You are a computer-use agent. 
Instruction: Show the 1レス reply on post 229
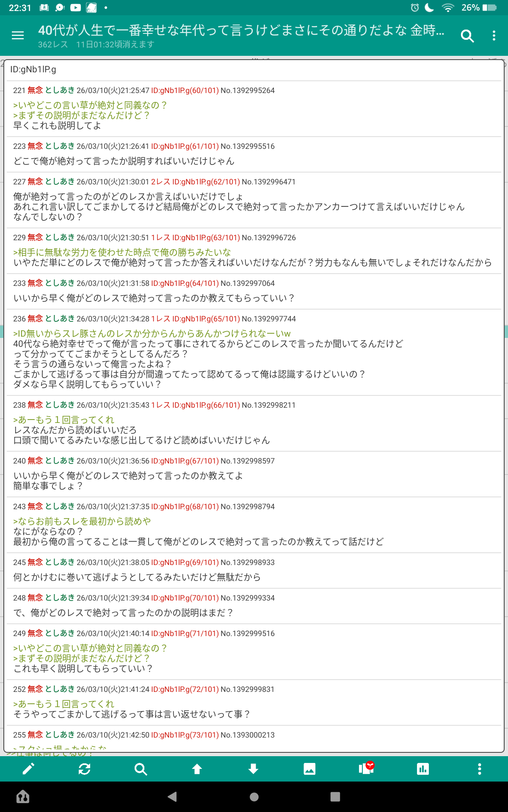click(x=160, y=238)
